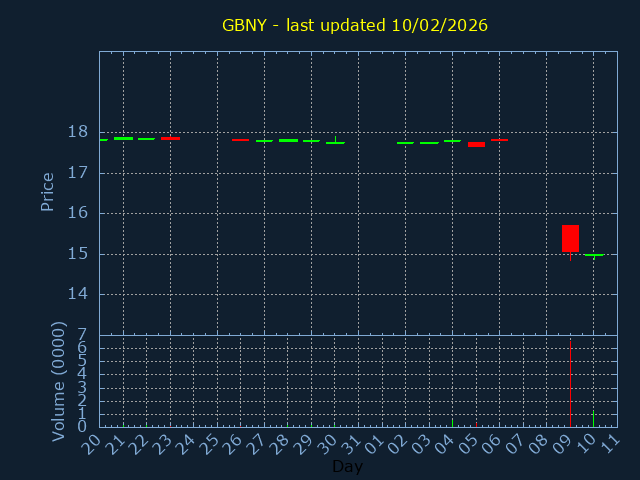Click the GBNY chart title text
Viewport: 640px width, 480px height.
pos(355,25)
